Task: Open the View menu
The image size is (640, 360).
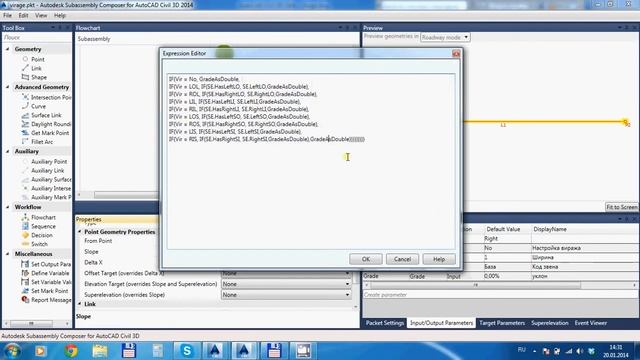Action: (x=41, y=16)
